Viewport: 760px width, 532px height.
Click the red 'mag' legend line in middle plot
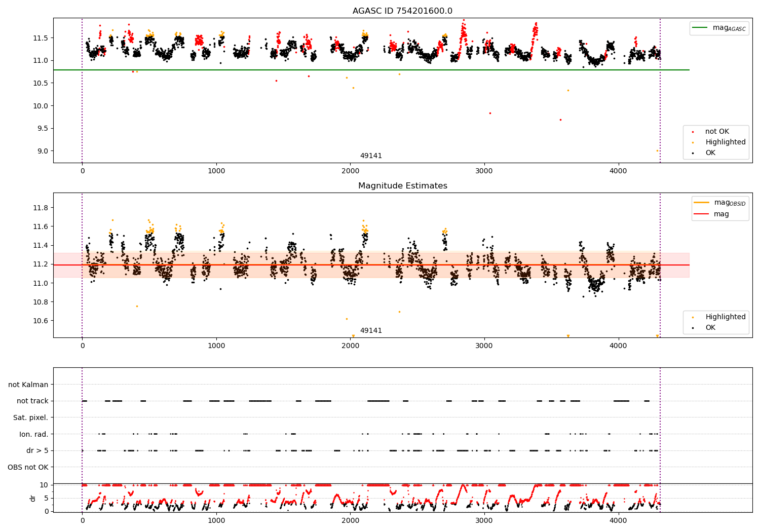pos(702,214)
